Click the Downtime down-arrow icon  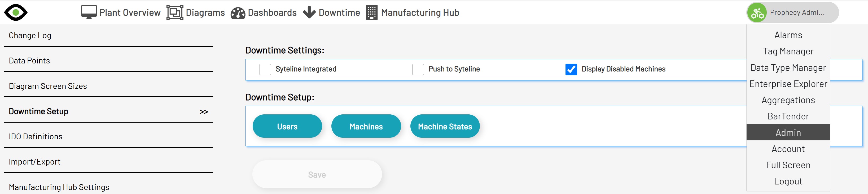coord(309,12)
